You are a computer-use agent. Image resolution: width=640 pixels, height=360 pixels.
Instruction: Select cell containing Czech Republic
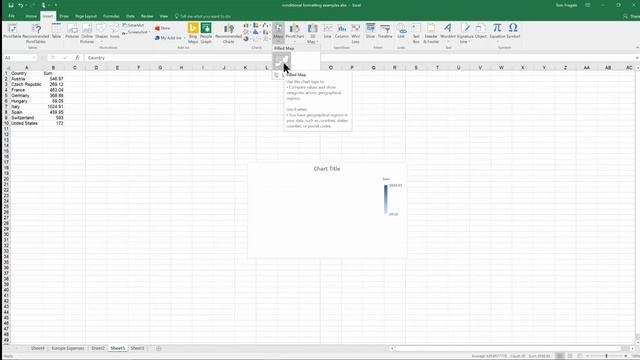point(26,84)
